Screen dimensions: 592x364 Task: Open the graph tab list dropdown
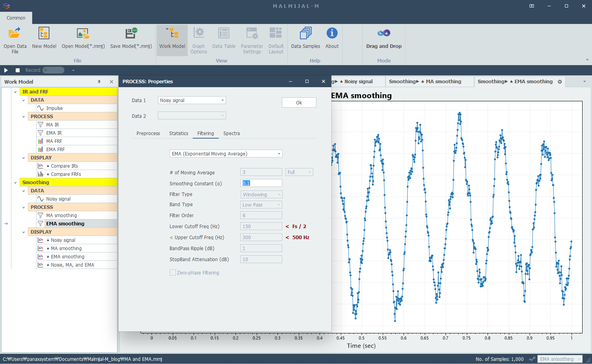pyautogui.click(x=584, y=82)
